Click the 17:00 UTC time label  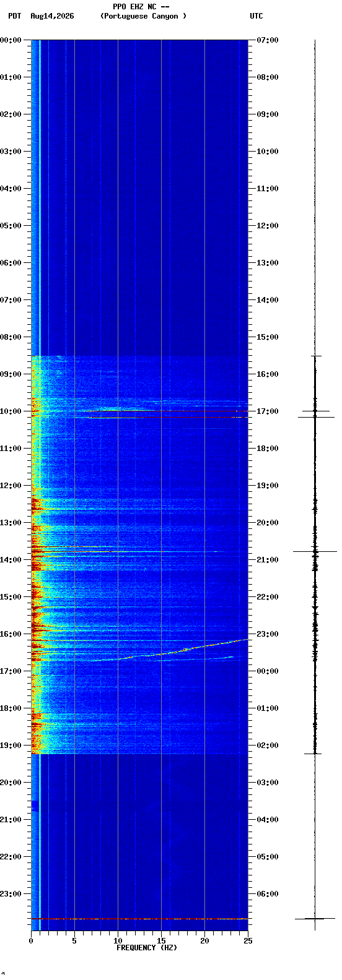[x=268, y=411]
